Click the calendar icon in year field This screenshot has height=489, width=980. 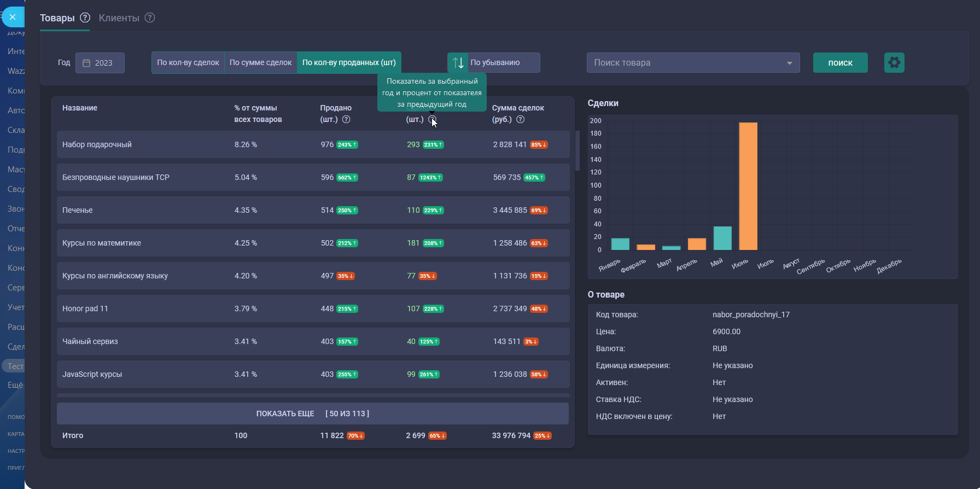pos(86,63)
